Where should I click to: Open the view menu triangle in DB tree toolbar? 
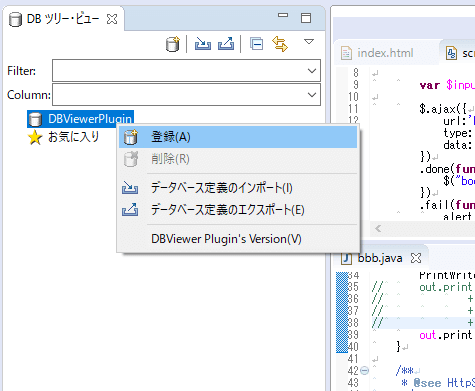click(x=309, y=42)
